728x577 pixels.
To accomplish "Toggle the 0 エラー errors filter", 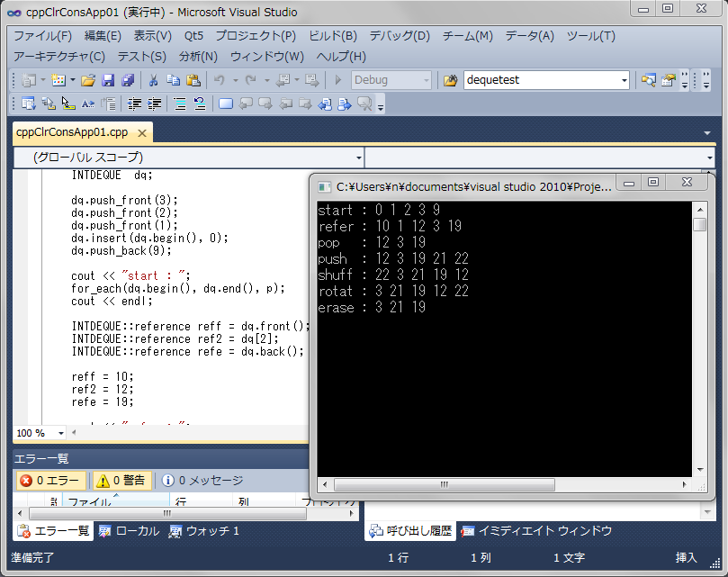I will pyautogui.click(x=51, y=481).
